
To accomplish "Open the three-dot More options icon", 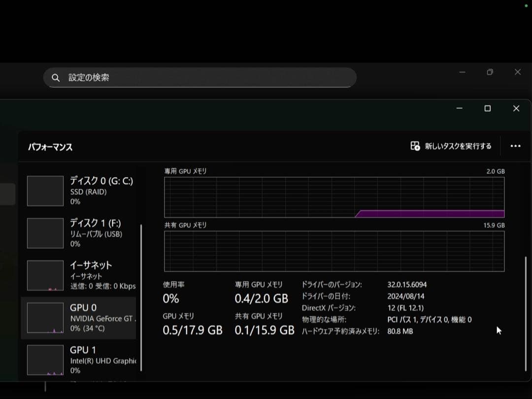I will tap(515, 146).
